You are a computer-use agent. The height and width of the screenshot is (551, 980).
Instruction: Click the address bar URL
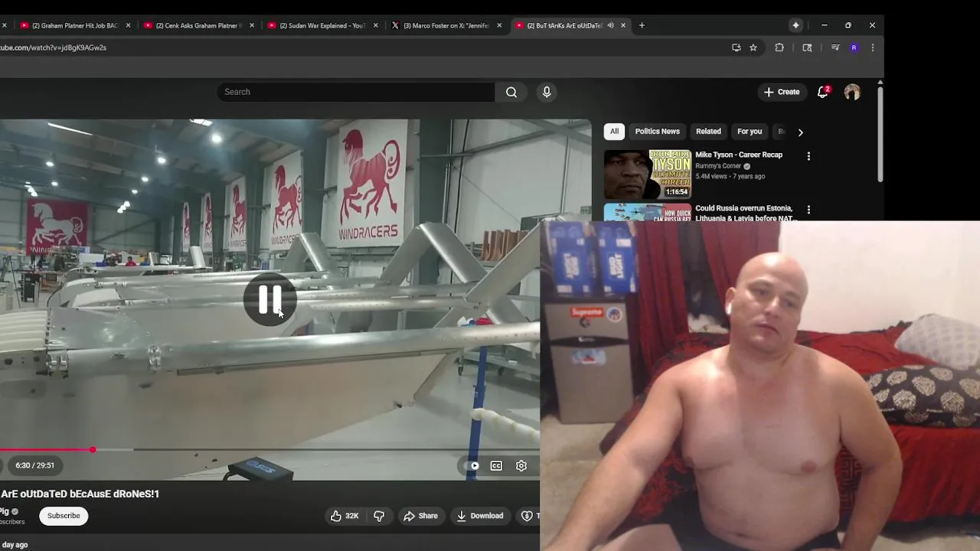click(x=54, y=47)
